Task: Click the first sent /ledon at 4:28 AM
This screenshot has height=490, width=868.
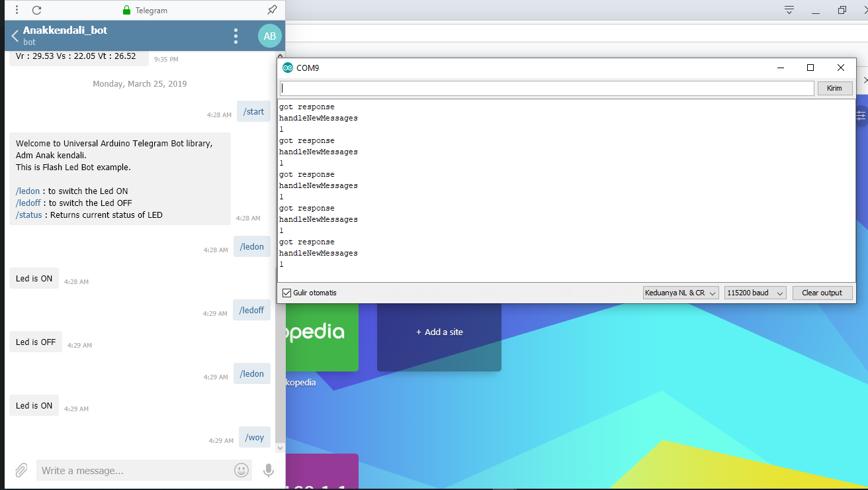Action: (252, 246)
